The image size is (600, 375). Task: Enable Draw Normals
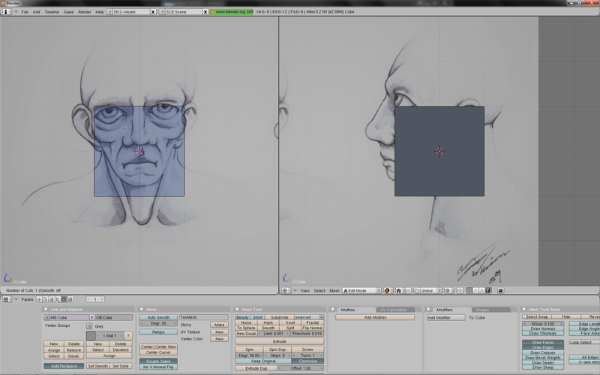coord(543,328)
